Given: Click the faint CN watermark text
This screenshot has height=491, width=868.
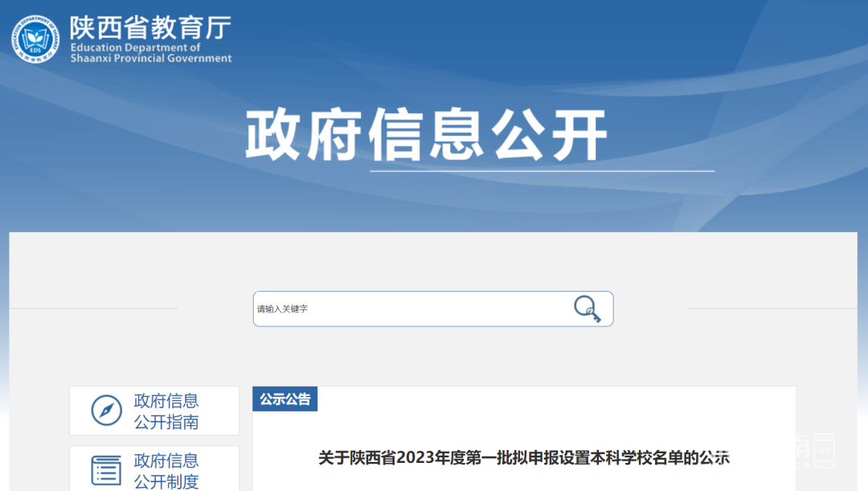Looking at the screenshot, I should (802, 465).
